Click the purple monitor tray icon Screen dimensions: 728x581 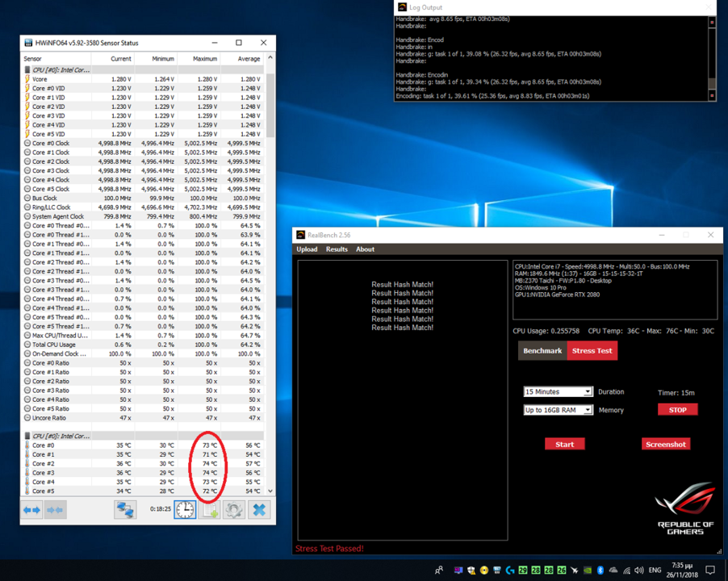pos(458,571)
